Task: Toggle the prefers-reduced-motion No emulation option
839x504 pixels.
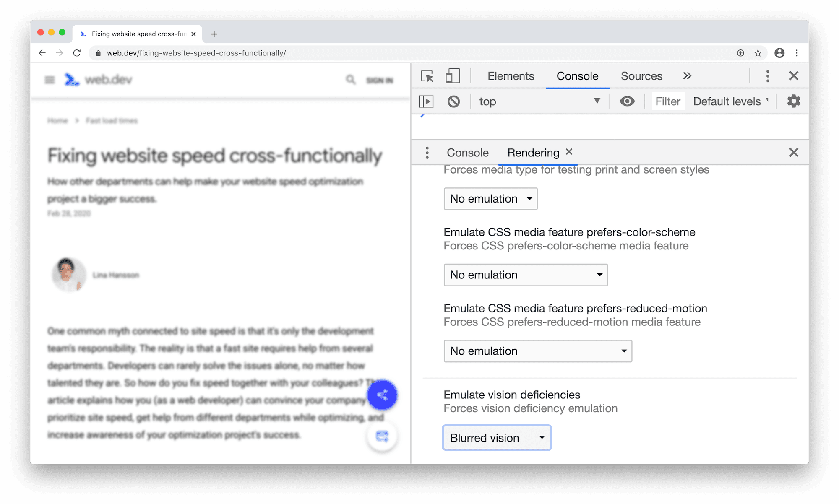Action: pos(537,351)
